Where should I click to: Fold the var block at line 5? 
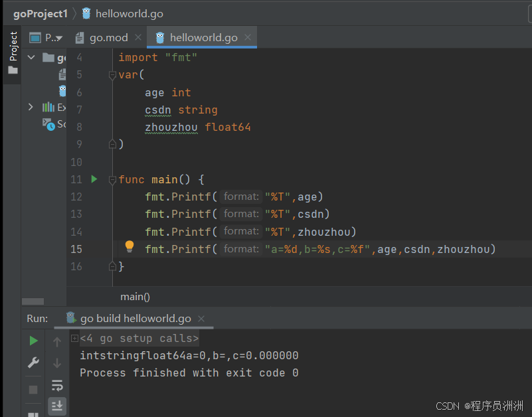(x=112, y=75)
